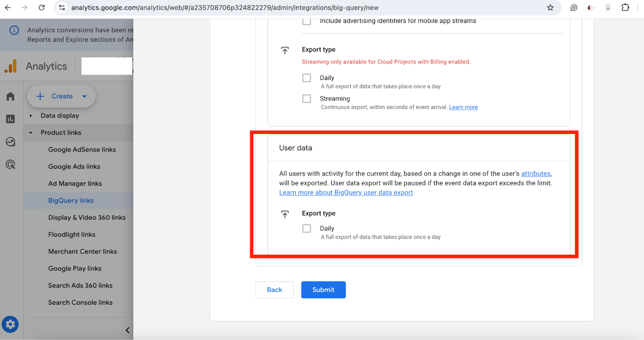Click the browser forward arrow
This screenshot has width=644, height=340.
coord(25,8)
